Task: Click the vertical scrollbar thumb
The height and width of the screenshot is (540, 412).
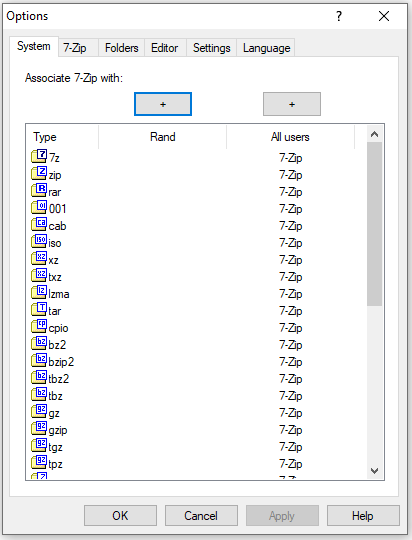Action: pos(374,224)
